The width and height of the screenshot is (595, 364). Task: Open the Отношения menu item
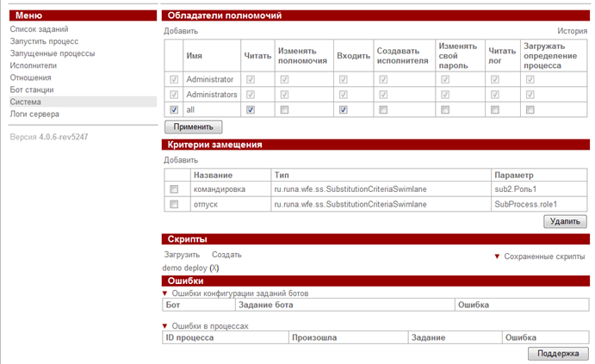click(30, 77)
